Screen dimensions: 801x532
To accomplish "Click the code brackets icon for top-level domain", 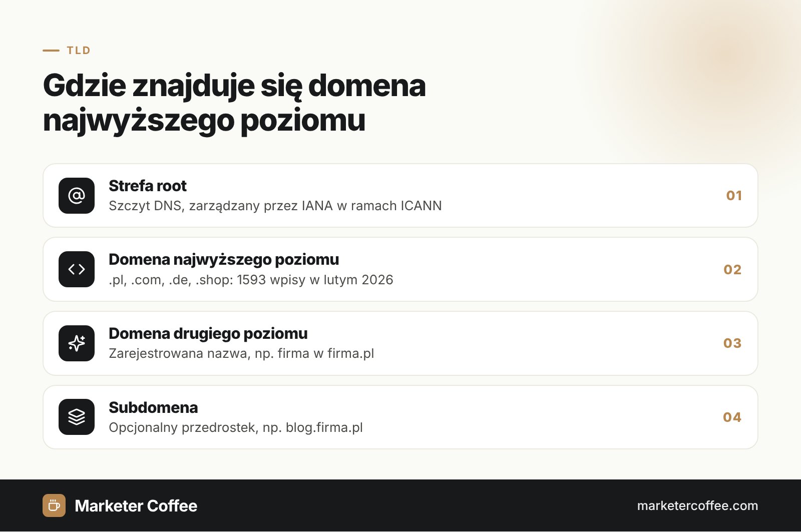I will tap(77, 269).
